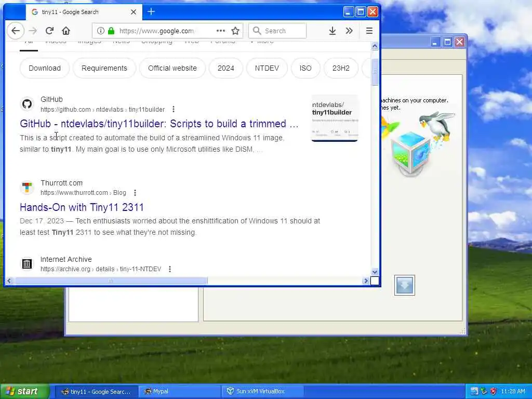Focus the browser Search box

pyautogui.click(x=277, y=31)
